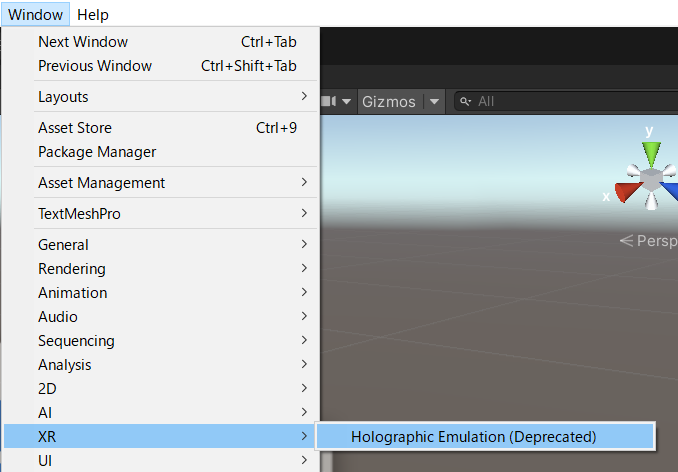Image resolution: width=678 pixels, height=472 pixels.
Task: Expand the Rendering submenu
Action: pyautogui.click(x=160, y=269)
